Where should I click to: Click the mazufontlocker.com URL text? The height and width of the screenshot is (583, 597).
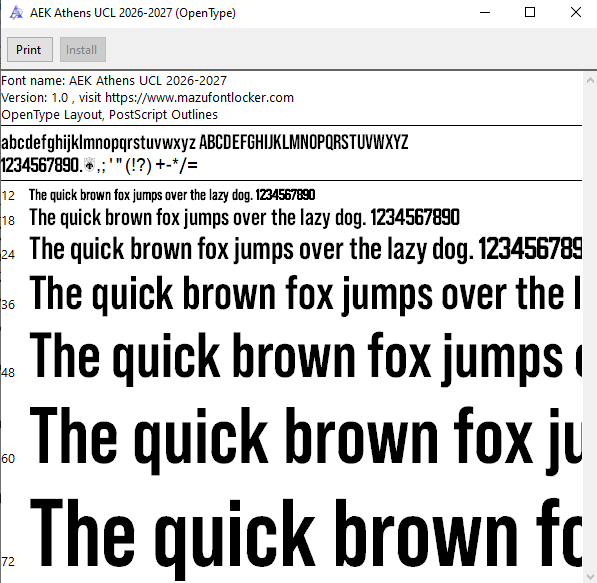(200, 98)
